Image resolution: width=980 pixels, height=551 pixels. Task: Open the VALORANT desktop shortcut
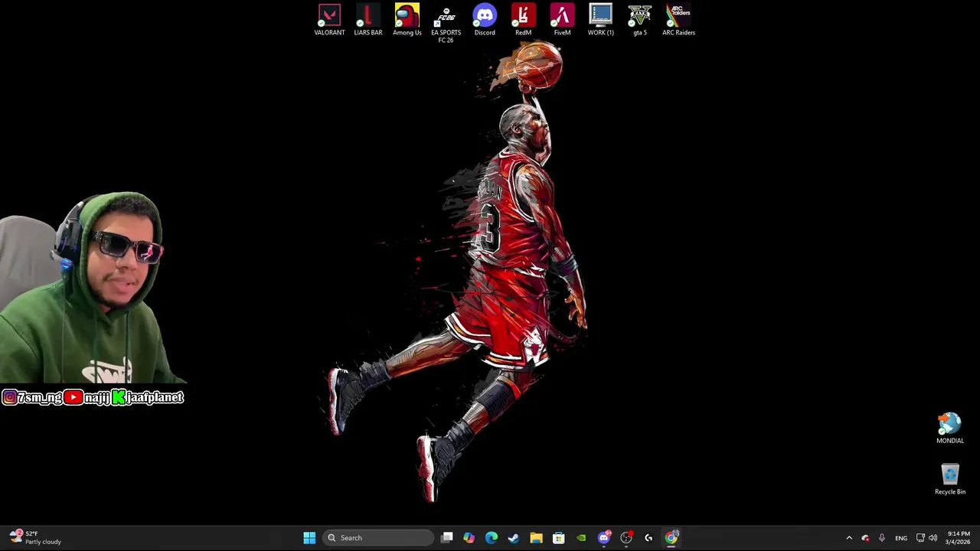[329, 20]
